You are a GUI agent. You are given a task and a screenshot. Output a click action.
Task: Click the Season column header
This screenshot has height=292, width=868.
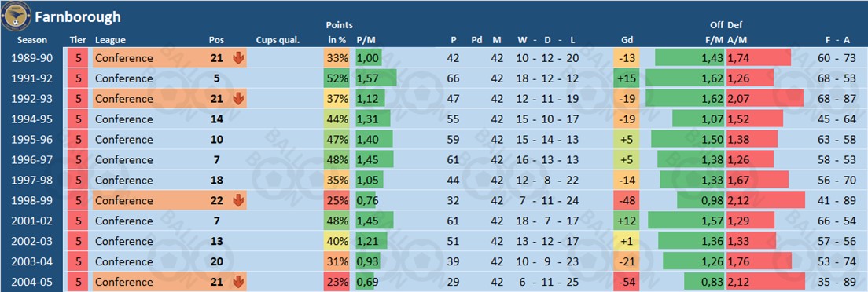pos(32,40)
